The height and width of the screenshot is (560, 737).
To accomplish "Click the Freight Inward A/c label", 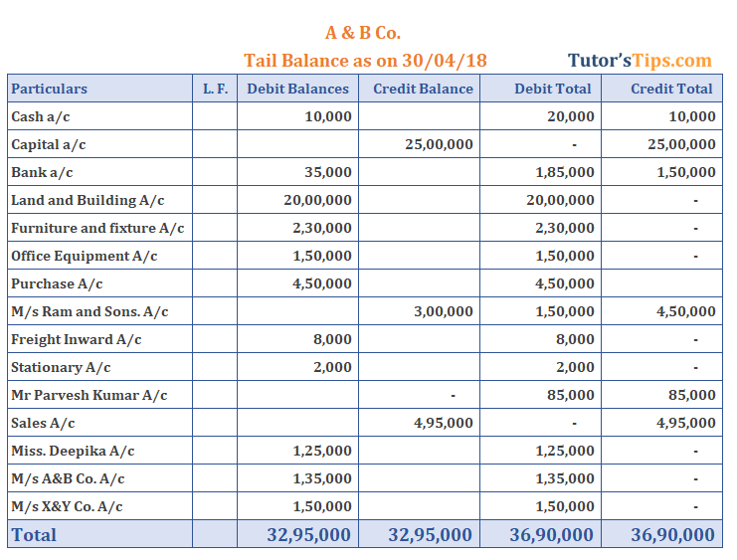I will coord(77,339).
